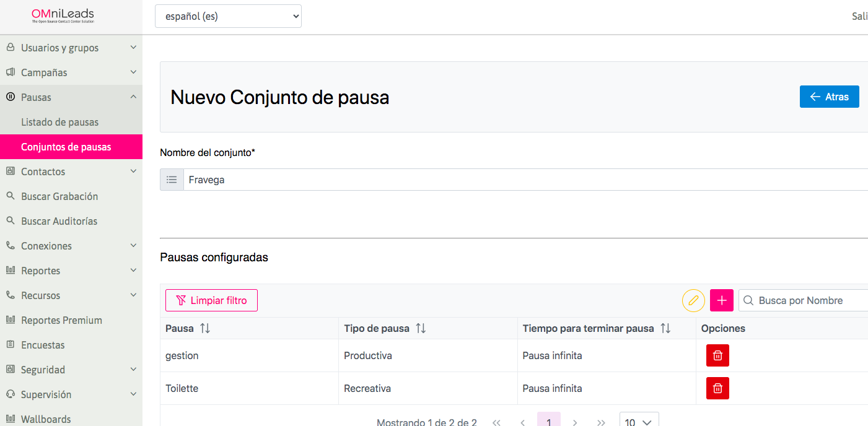Click the pink plus add button

[721, 300]
